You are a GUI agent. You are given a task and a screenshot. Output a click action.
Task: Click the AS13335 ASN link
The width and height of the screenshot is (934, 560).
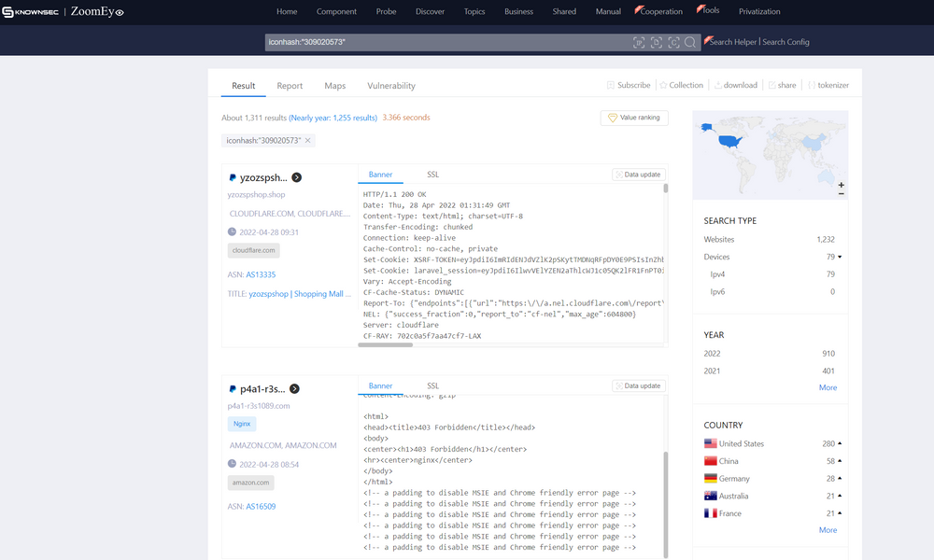click(261, 274)
